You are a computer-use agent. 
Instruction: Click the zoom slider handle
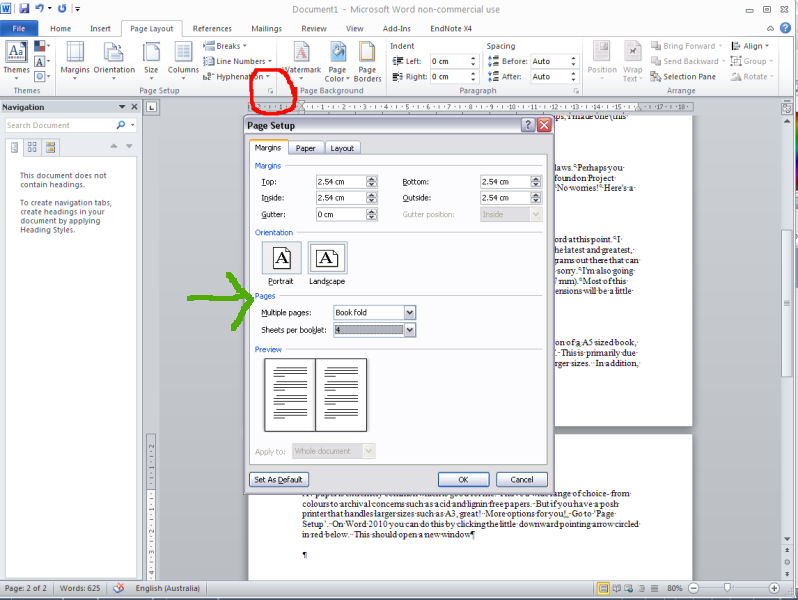pos(728,588)
